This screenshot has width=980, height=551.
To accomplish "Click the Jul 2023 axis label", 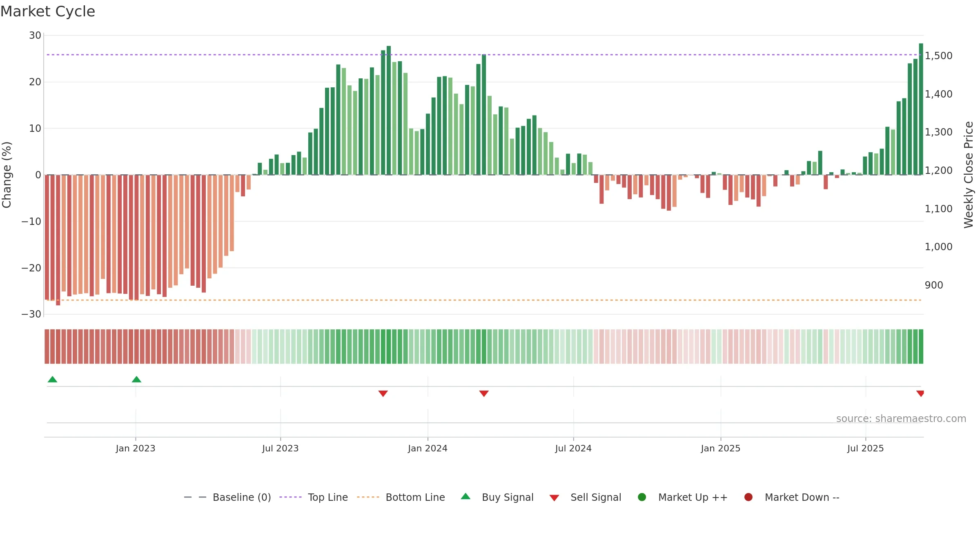I will coord(281,449).
